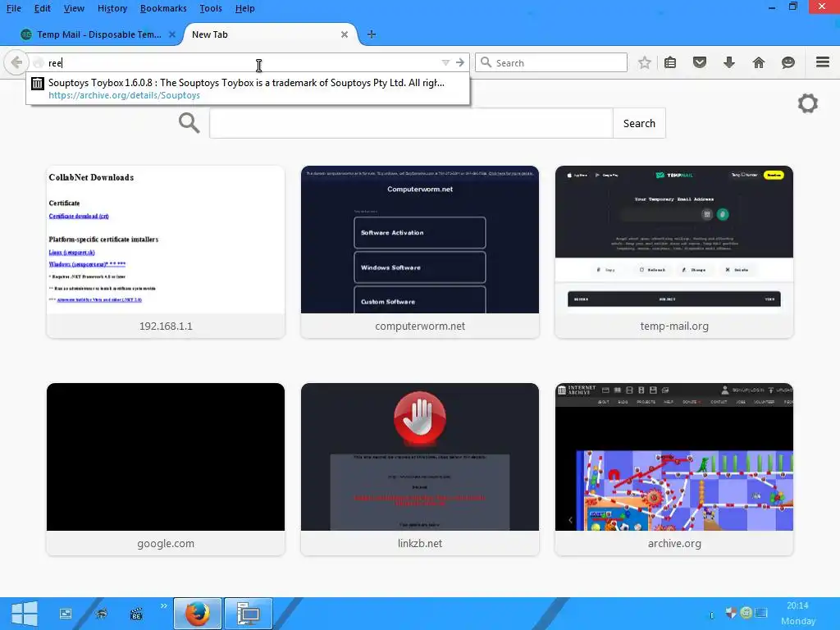Open the Help menu
The image size is (840, 630).
point(244,8)
